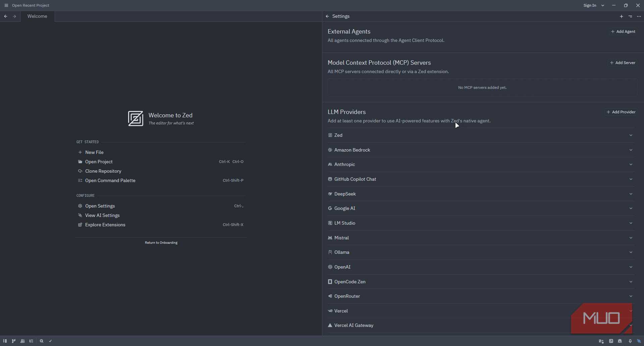
Task: Choose New File under Get Started
Action: [161, 152]
